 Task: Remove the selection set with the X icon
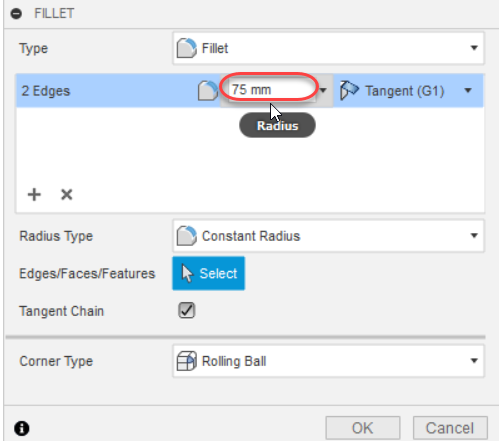[x=67, y=194]
